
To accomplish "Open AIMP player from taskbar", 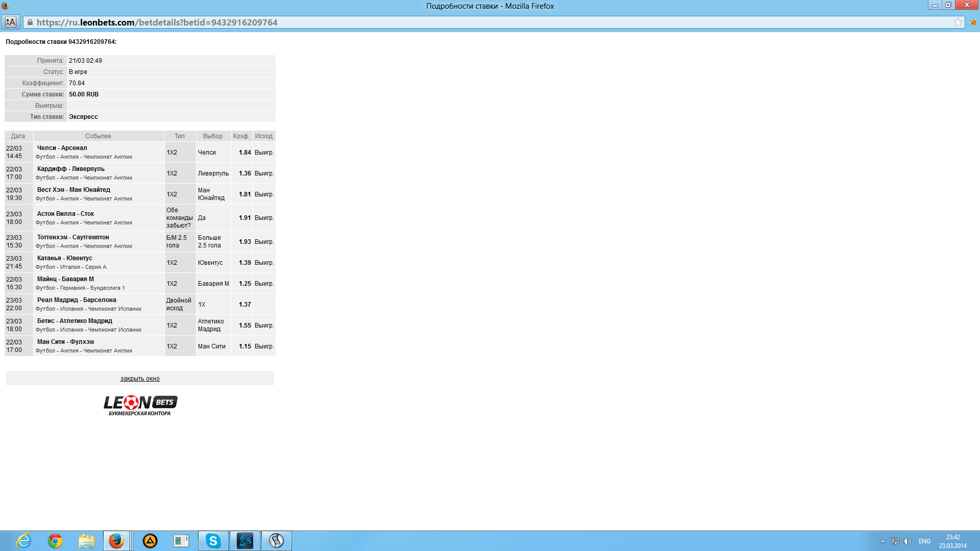I will [x=150, y=541].
